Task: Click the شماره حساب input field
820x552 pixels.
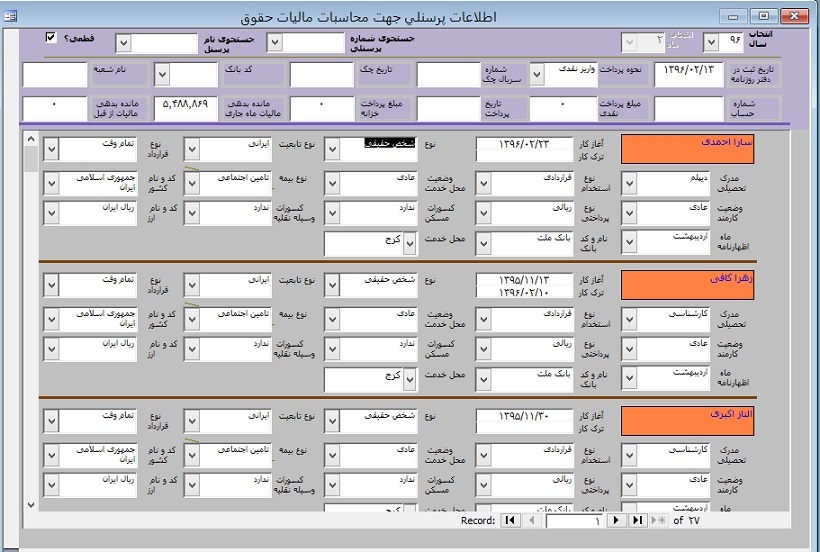Action: 689,109
